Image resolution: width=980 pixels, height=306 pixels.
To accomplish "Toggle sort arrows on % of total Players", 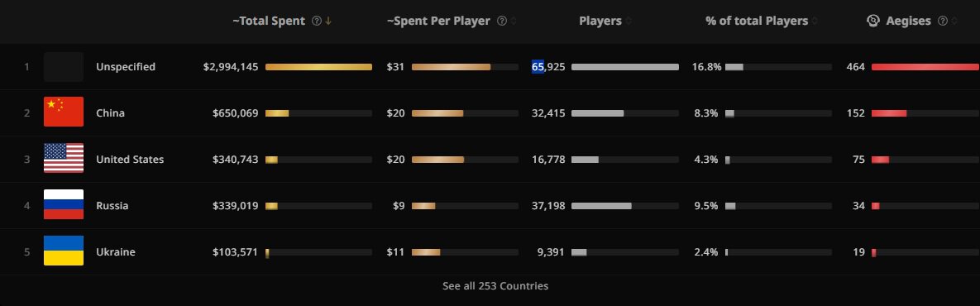I will coord(815,22).
